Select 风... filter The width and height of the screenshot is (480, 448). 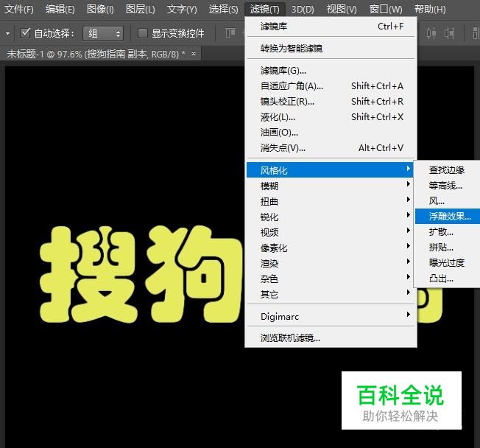tap(448, 201)
